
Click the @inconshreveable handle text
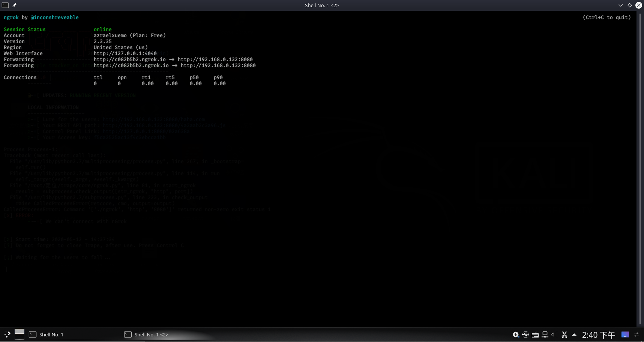pos(55,18)
